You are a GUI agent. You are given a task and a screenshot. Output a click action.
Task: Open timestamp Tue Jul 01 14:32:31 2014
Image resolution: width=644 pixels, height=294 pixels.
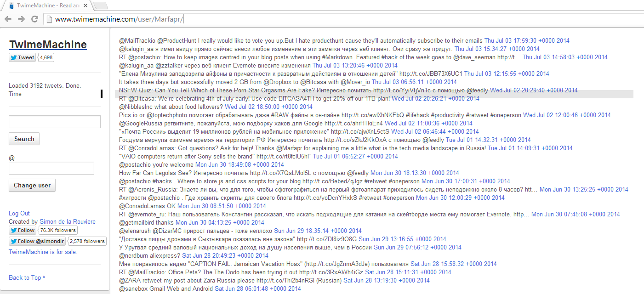[x=488, y=140]
